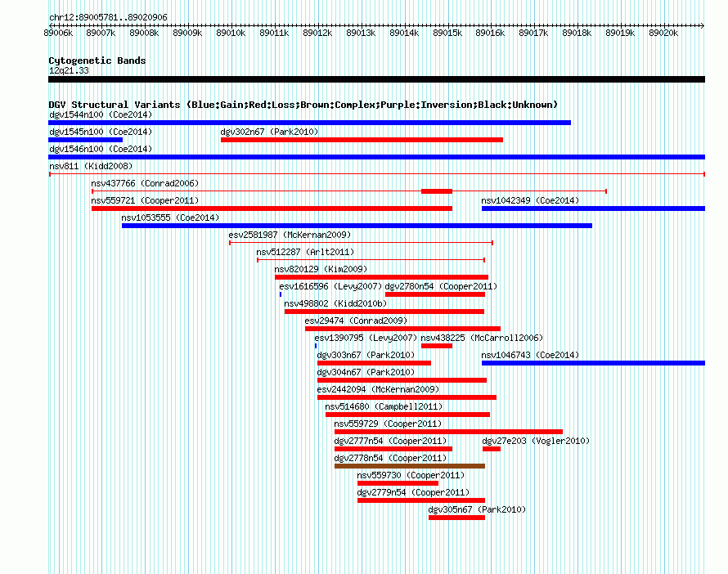The image size is (728, 574).
Task: Click the red dgv2780n54 bar
Action: 435,294
